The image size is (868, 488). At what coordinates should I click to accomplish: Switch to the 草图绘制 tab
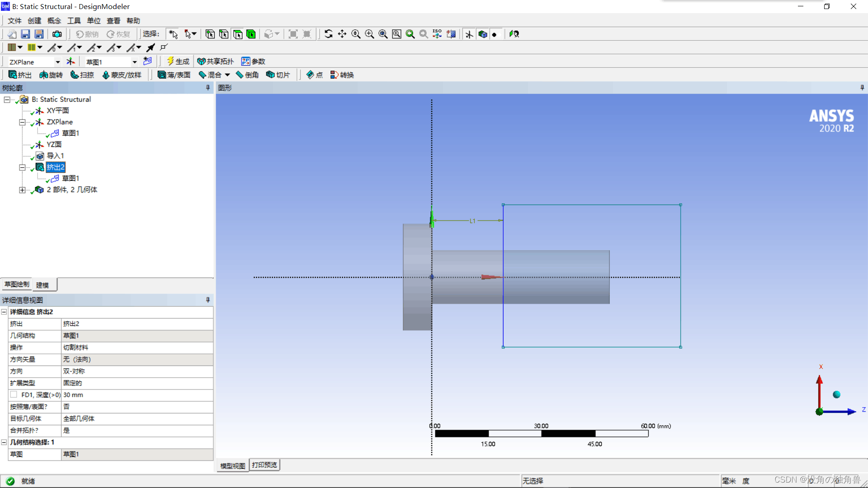[17, 285]
